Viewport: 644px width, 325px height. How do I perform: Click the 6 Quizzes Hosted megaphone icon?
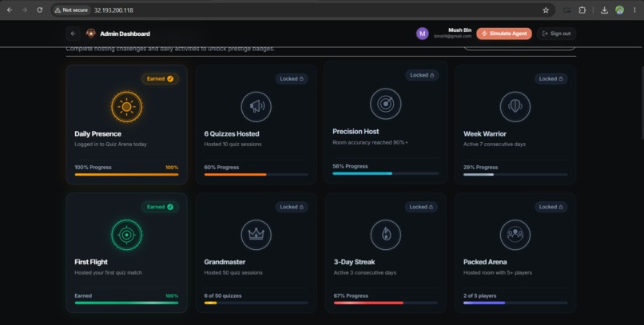[x=256, y=107]
